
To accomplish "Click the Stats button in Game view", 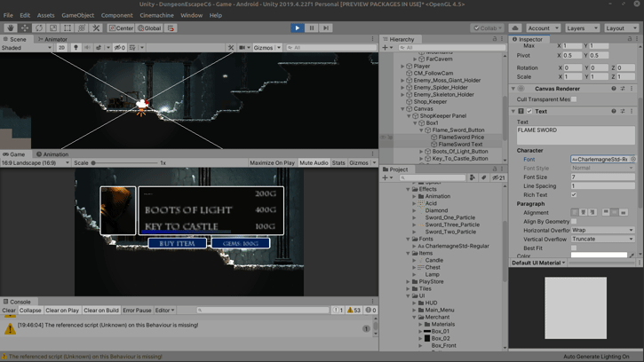I will pyautogui.click(x=338, y=163).
